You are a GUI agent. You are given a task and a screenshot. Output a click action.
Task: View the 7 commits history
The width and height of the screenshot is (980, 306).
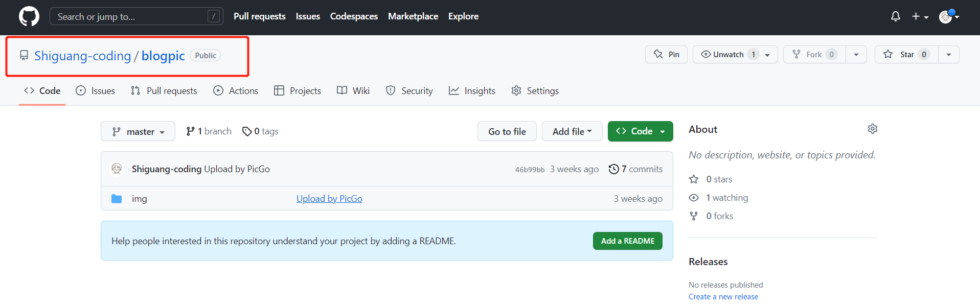635,169
